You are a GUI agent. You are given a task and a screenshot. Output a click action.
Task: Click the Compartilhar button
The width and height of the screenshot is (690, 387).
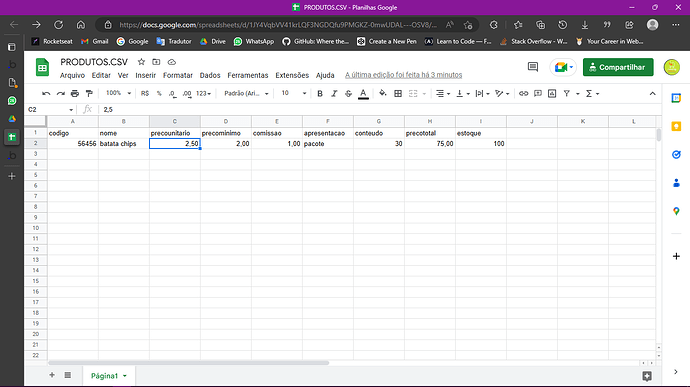click(618, 67)
